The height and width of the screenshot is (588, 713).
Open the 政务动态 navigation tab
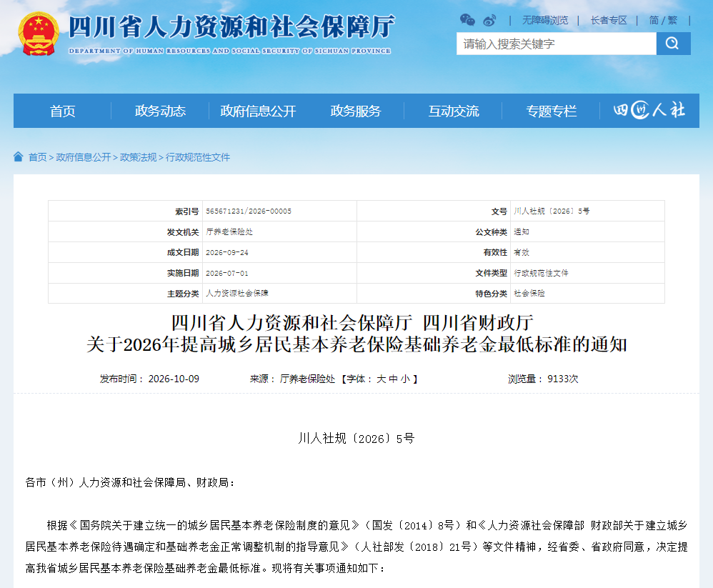pos(160,111)
